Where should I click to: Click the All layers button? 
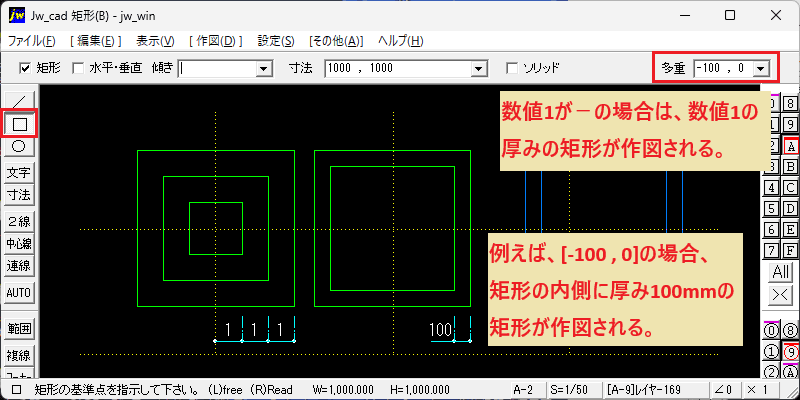[781, 272]
